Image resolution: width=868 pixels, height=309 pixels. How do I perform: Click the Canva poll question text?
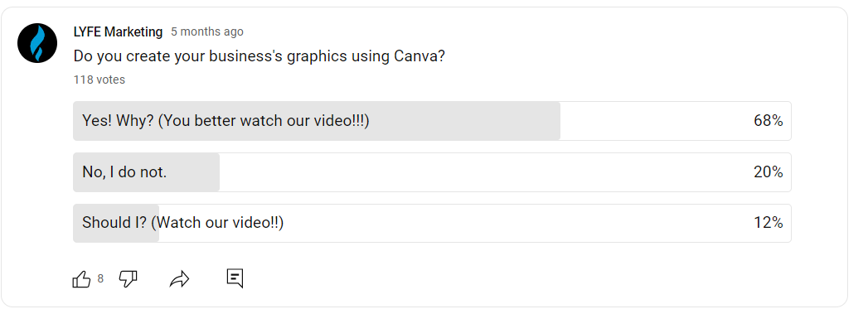point(259,56)
